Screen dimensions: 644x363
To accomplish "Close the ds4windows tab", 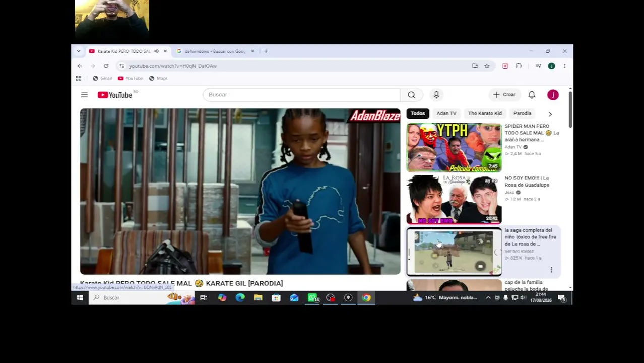I will click(x=252, y=51).
